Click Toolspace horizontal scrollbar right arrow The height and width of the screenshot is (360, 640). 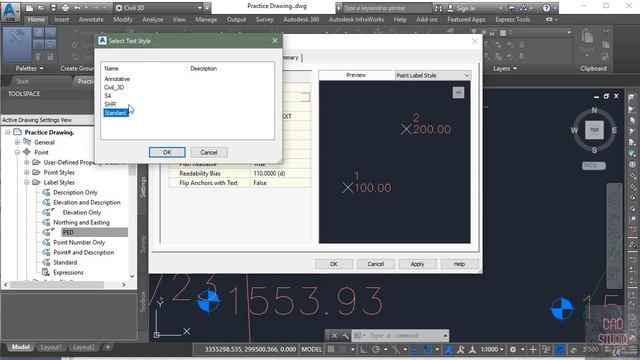(x=124, y=284)
